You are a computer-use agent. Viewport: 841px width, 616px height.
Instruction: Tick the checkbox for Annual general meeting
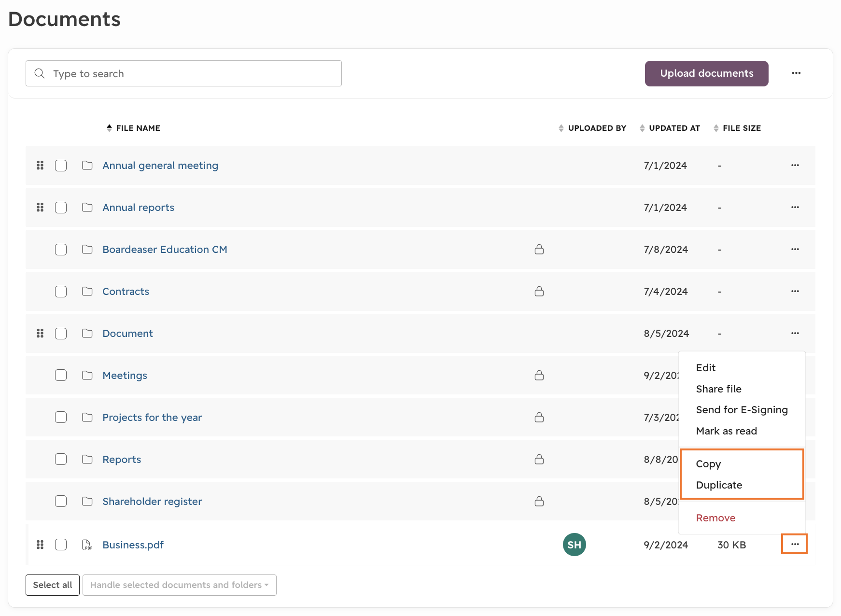point(61,166)
